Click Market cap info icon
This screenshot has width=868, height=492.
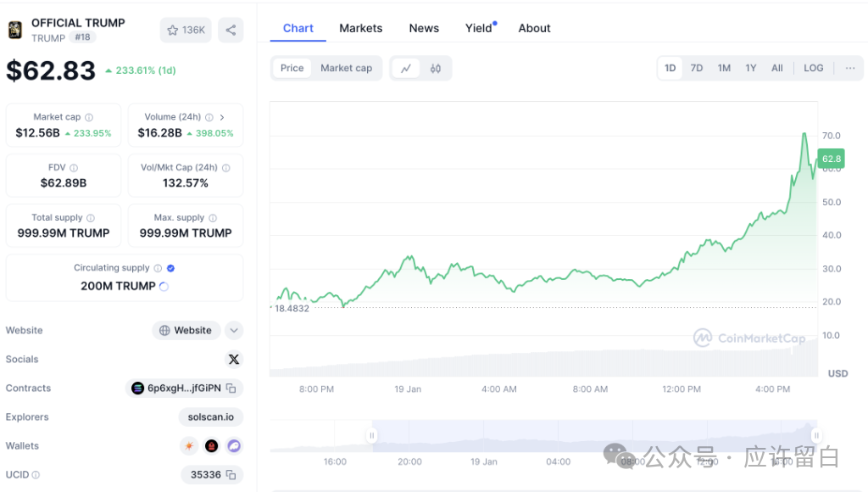(89, 117)
